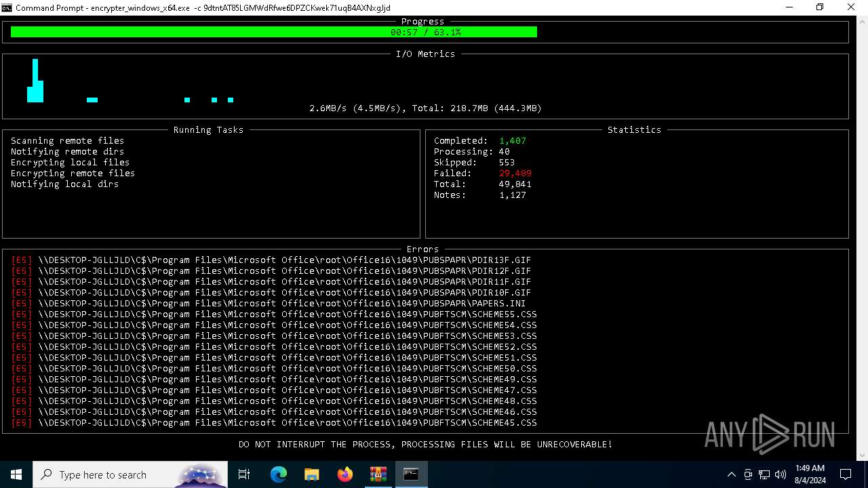Open File Explorer from the taskbar
868x488 pixels.
click(x=312, y=474)
